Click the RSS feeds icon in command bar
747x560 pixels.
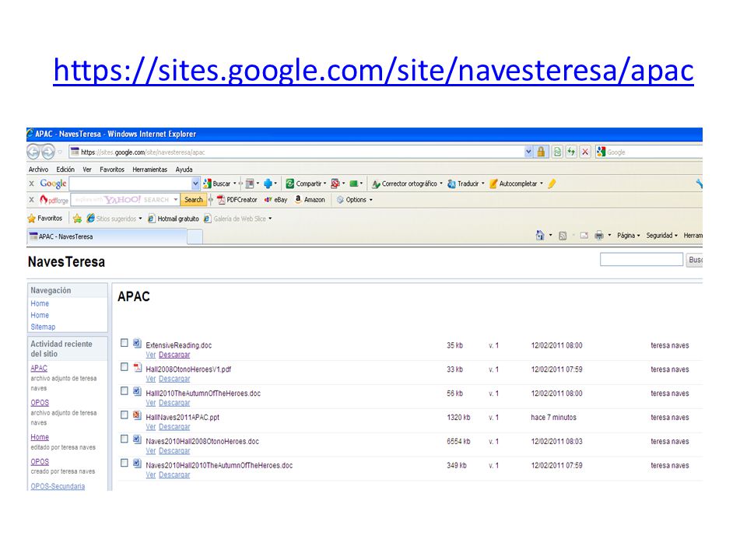pyautogui.click(x=563, y=236)
